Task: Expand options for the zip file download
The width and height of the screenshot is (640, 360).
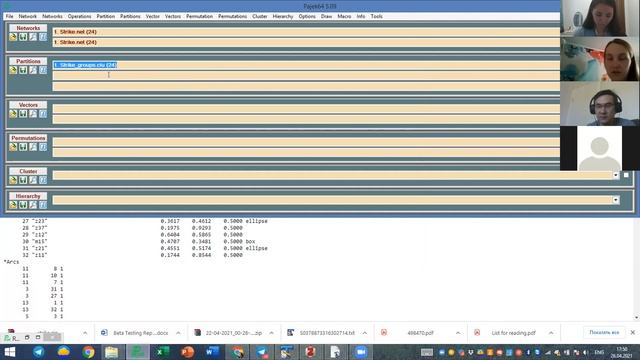Action: (271, 333)
